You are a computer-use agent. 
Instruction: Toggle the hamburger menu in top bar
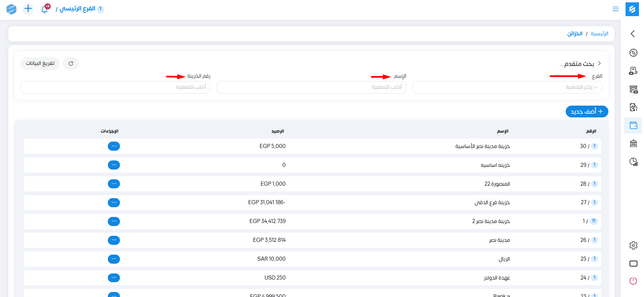[615, 9]
